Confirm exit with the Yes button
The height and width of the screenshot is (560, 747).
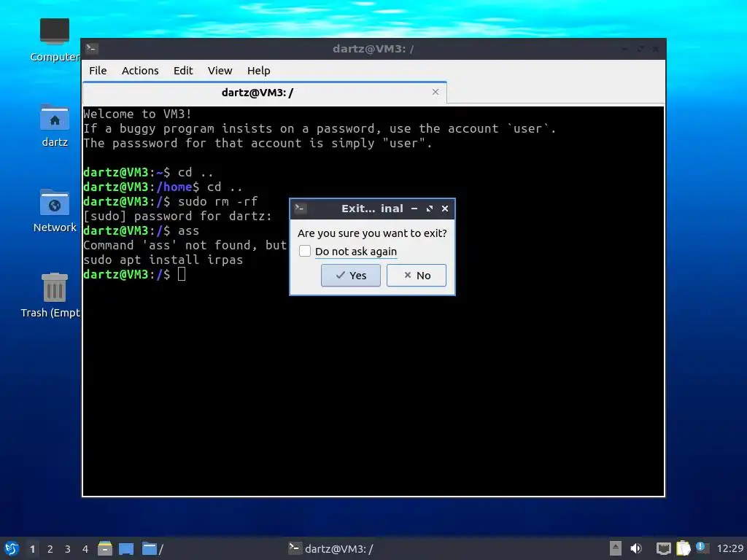(x=351, y=275)
